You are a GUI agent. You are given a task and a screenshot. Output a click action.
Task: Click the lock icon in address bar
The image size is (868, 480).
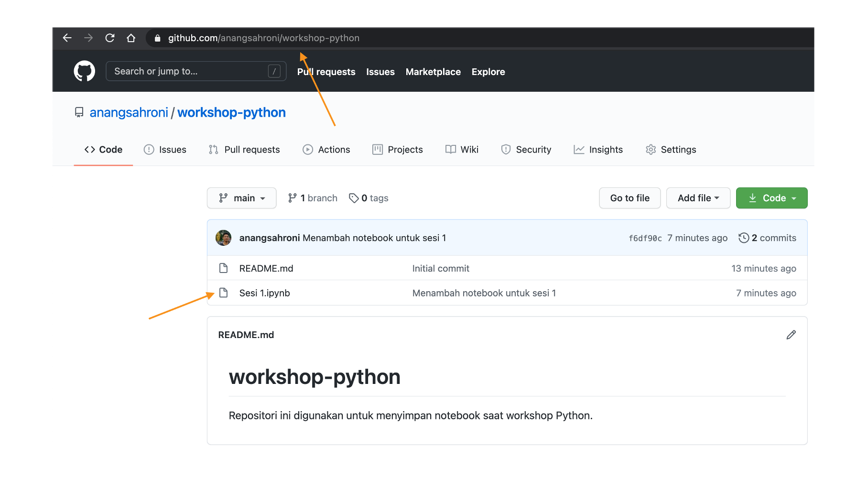click(157, 38)
